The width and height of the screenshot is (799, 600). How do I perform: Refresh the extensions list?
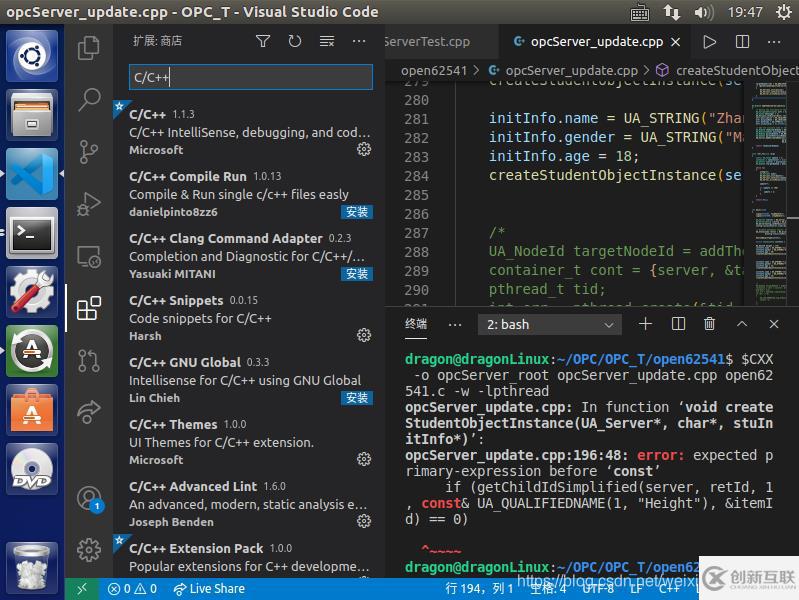(295, 41)
